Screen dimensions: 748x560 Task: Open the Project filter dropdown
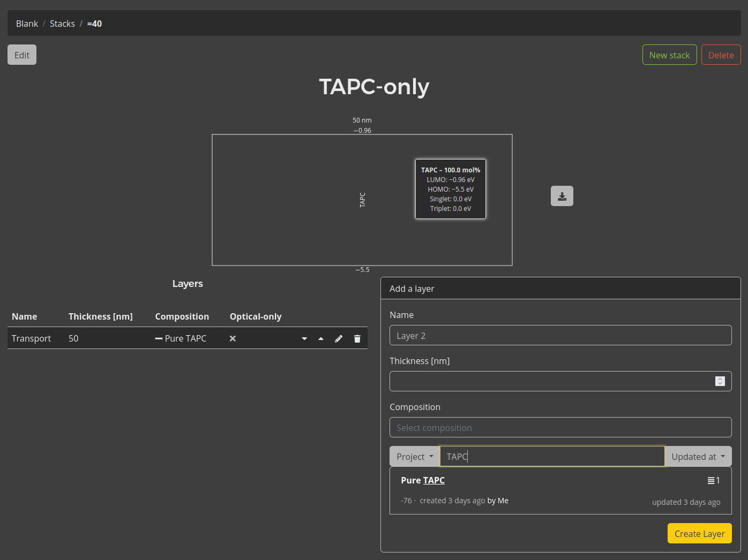click(x=414, y=457)
